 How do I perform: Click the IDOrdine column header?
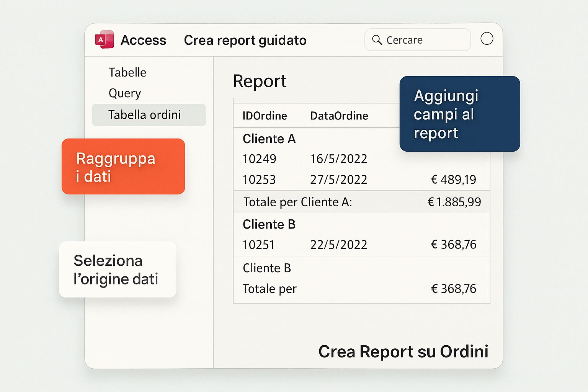click(265, 116)
